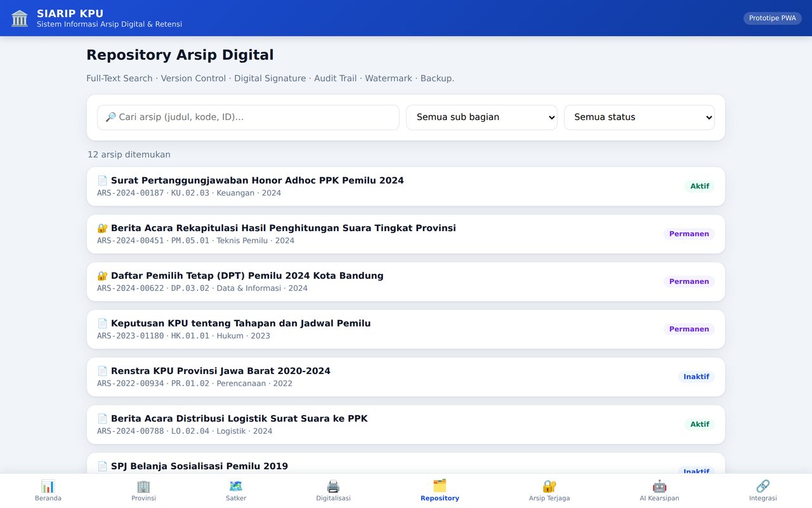Click the magnifier icon in search box

(x=111, y=117)
